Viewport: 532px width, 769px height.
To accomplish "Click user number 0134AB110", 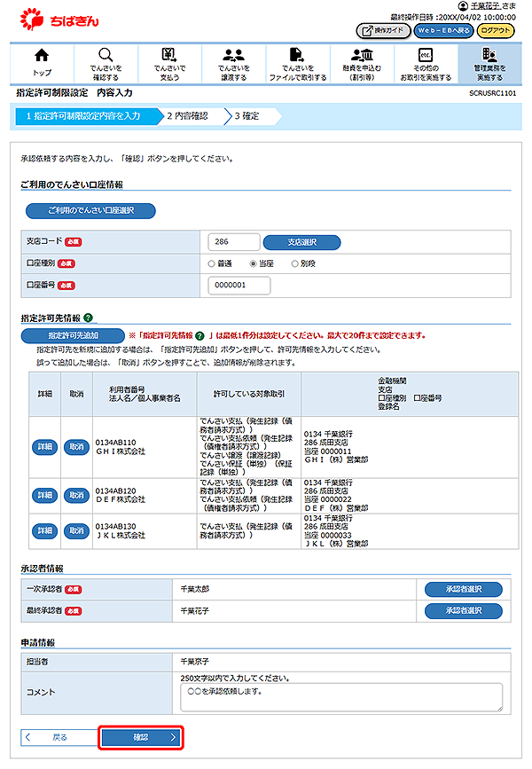I will pyautogui.click(x=116, y=443).
